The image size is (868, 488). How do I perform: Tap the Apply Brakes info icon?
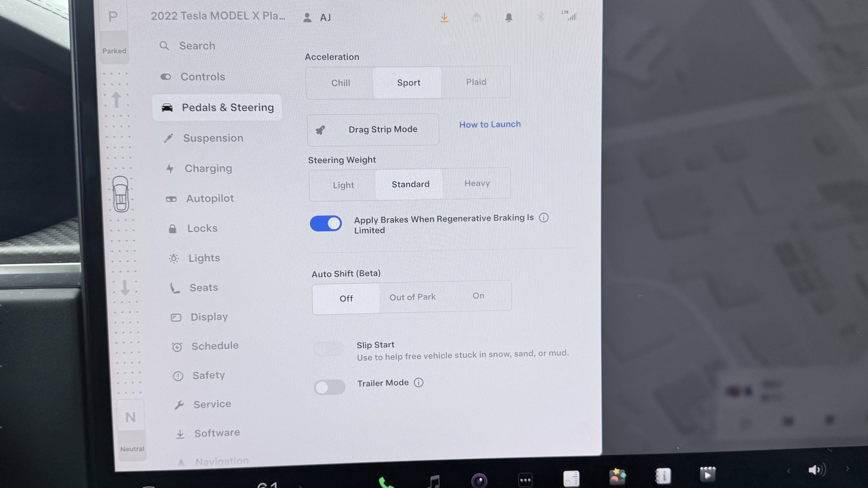[543, 218]
